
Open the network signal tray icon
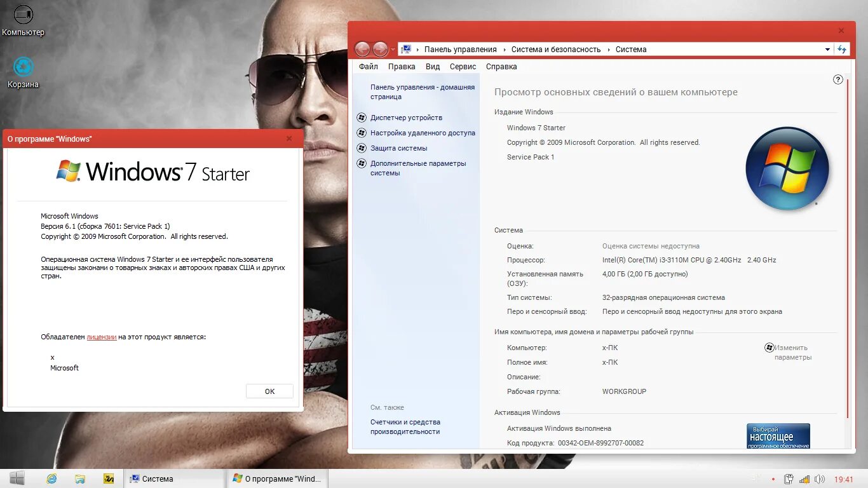click(804, 479)
